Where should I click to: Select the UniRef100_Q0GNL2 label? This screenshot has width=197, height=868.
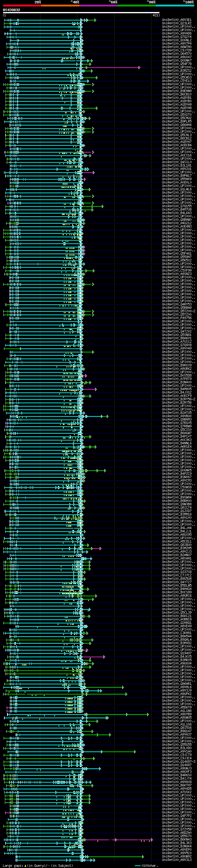(177, 40)
